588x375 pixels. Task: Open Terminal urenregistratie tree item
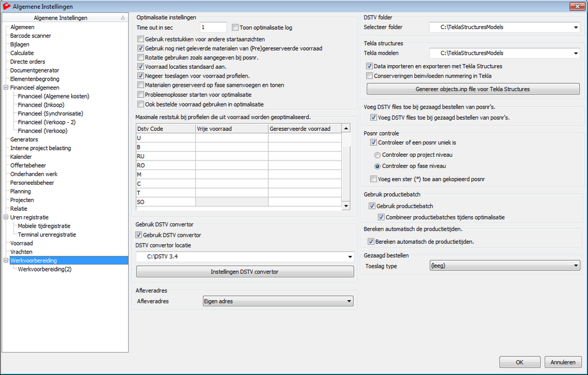point(47,234)
